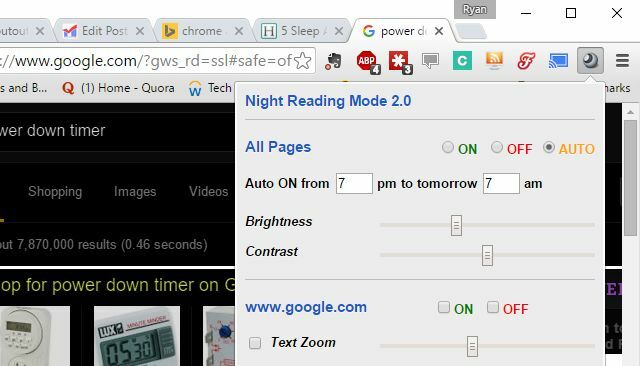Open the Chrome hamburger menu

coord(622,61)
